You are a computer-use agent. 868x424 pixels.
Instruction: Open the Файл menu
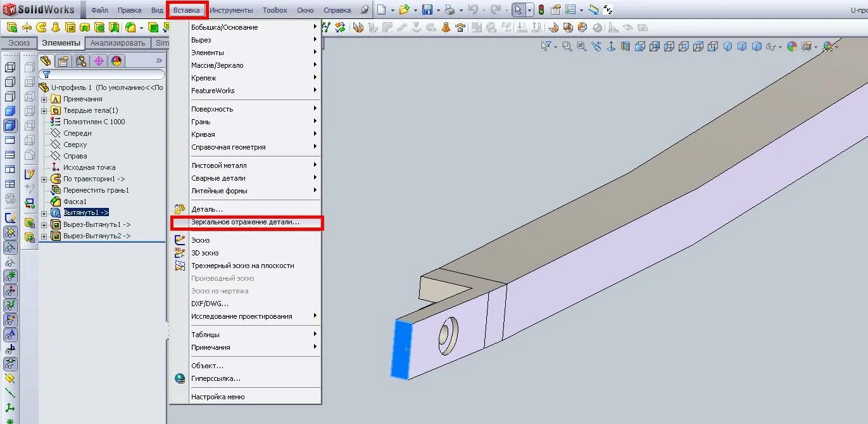pos(99,10)
